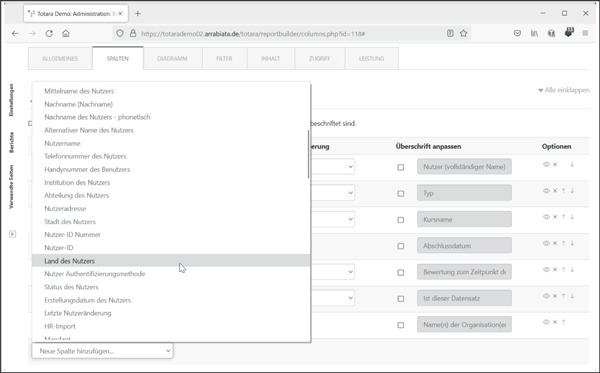Open the Neue Spalte hinzufügen dropdown

(102, 351)
